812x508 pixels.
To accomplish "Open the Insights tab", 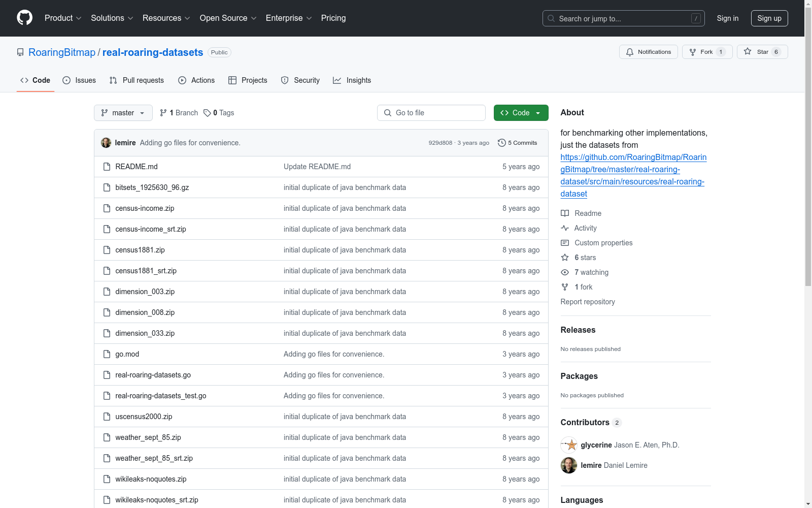I will (x=352, y=80).
